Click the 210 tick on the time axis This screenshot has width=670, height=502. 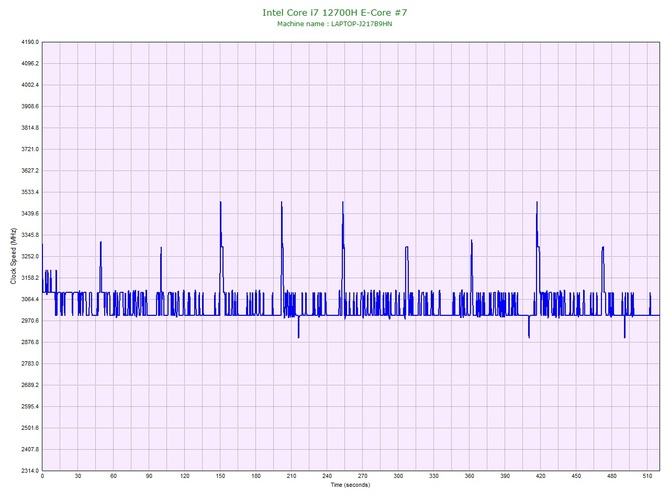pos(291,476)
